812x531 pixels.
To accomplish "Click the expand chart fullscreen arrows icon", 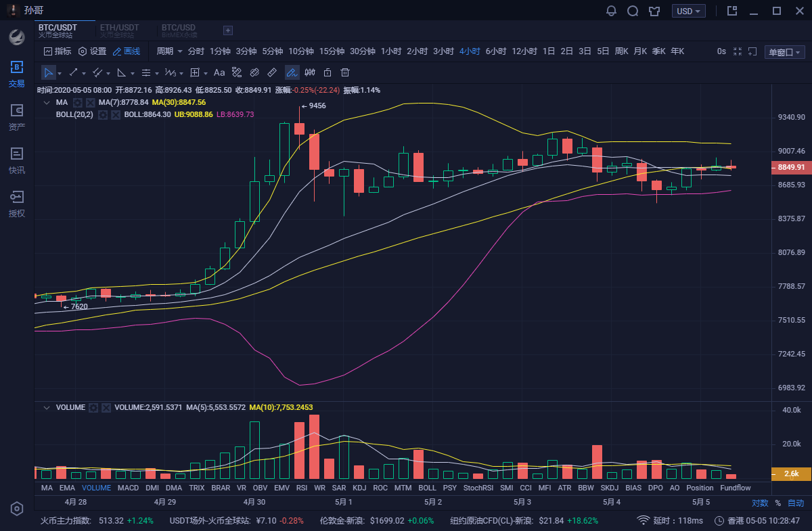I will [738, 51].
